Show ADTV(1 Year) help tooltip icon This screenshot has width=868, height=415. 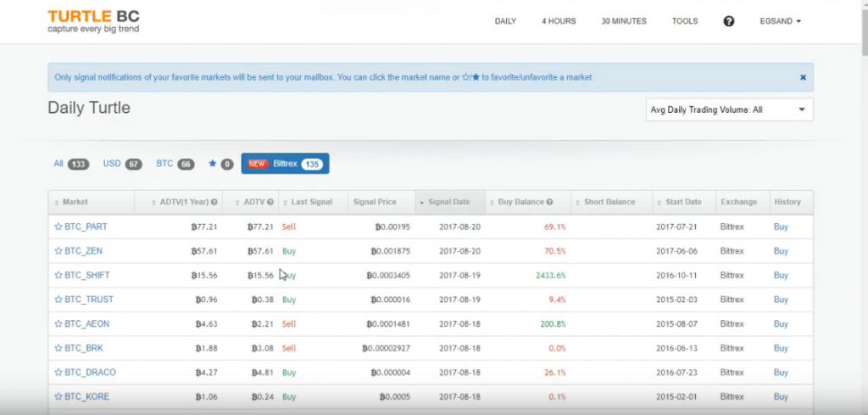214,202
